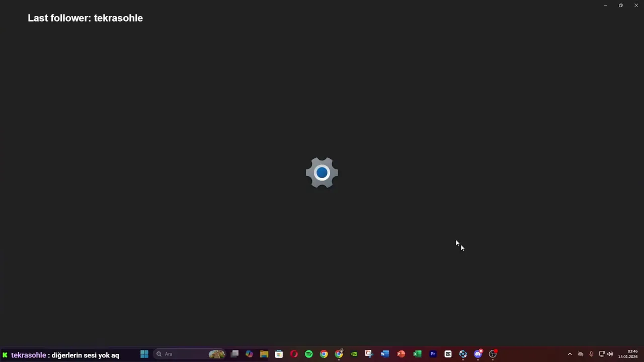Open the volume speaker tray icon
The height and width of the screenshot is (362, 644).
[610, 354]
